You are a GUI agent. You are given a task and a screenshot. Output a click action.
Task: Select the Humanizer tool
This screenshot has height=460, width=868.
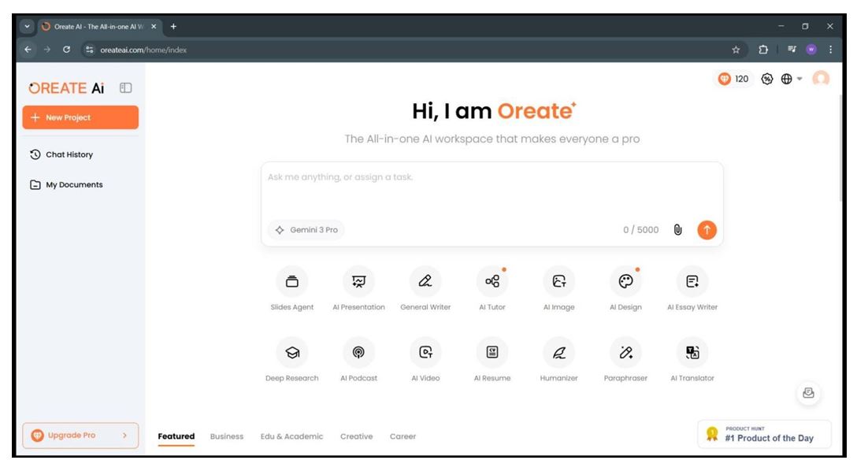559,352
